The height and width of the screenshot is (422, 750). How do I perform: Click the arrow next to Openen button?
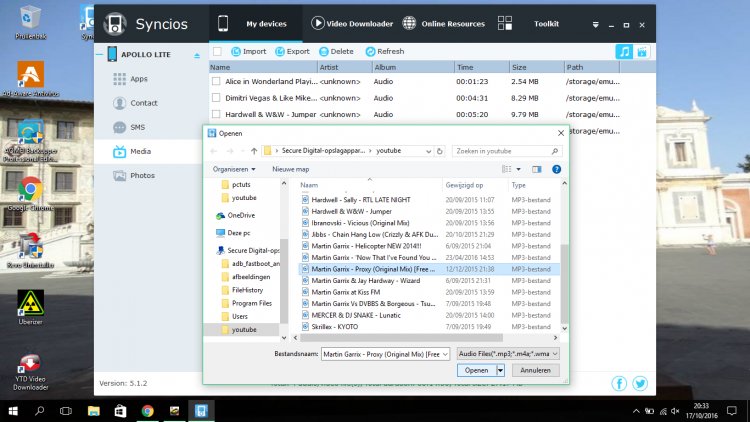pos(500,370)
